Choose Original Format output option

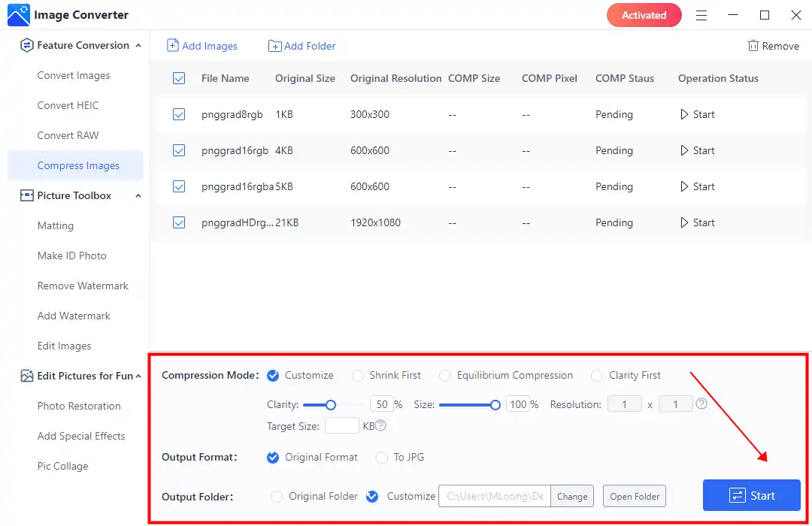273,458
